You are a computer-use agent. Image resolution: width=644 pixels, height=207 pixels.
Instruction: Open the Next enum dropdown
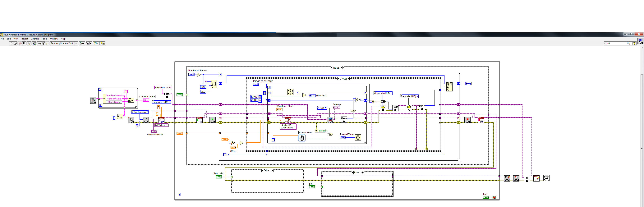322,108
